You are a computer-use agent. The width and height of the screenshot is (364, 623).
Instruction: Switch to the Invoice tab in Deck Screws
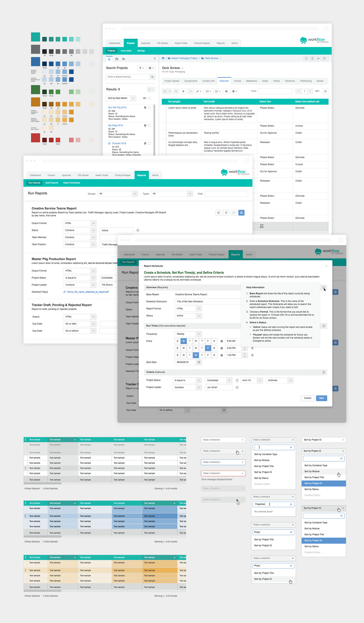237,81
